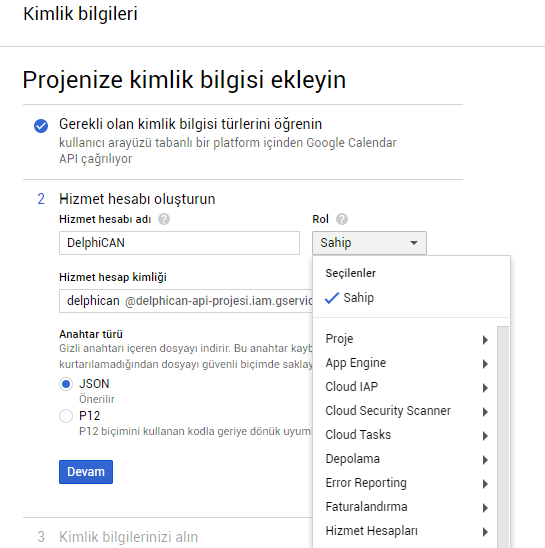The image size is (545, 548).
Task: Select App Engine in the role list
Action: tap(405, 363)
